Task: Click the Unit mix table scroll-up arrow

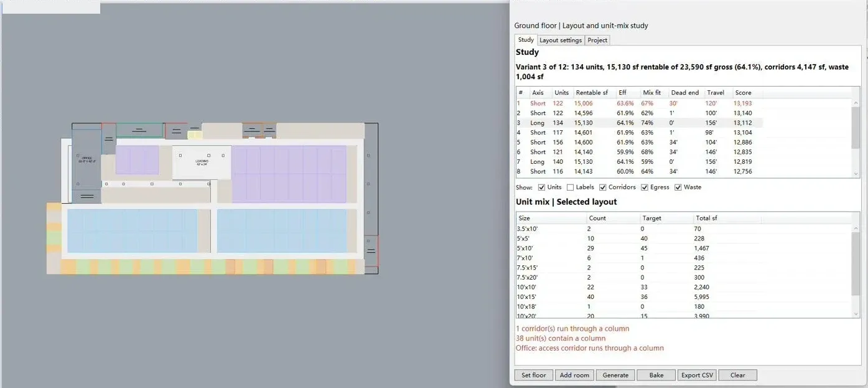Action: coord(856,229)
